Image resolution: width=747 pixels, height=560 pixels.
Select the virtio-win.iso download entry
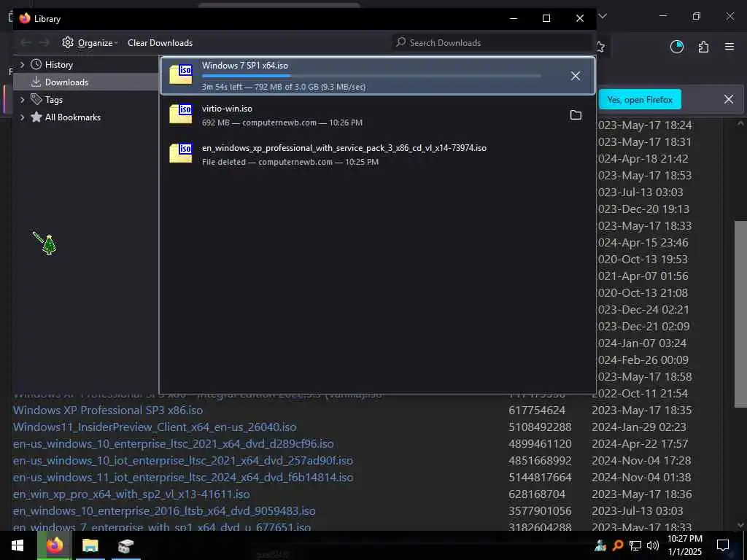[377, 114]
